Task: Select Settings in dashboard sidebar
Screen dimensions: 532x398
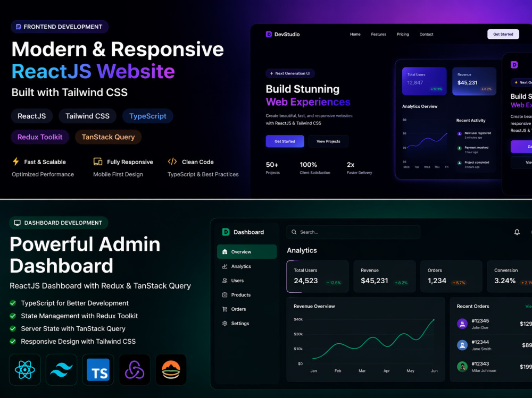Action: [x=247, y=324]
